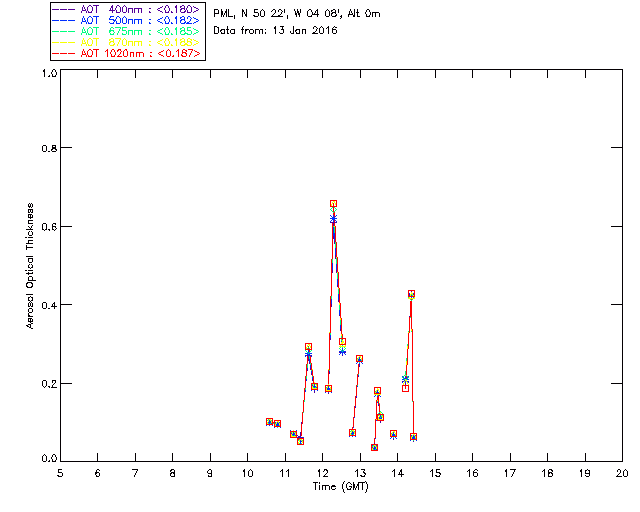Click y-axis tick label 1.0
This screenshot has width=640, height=512.
pyautogui.click(x=49, y=73)
